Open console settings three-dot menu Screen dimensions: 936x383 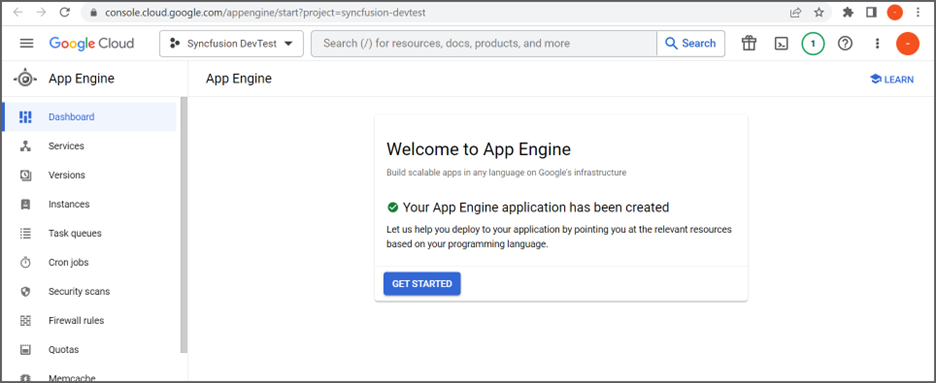[x=877, y=43]
